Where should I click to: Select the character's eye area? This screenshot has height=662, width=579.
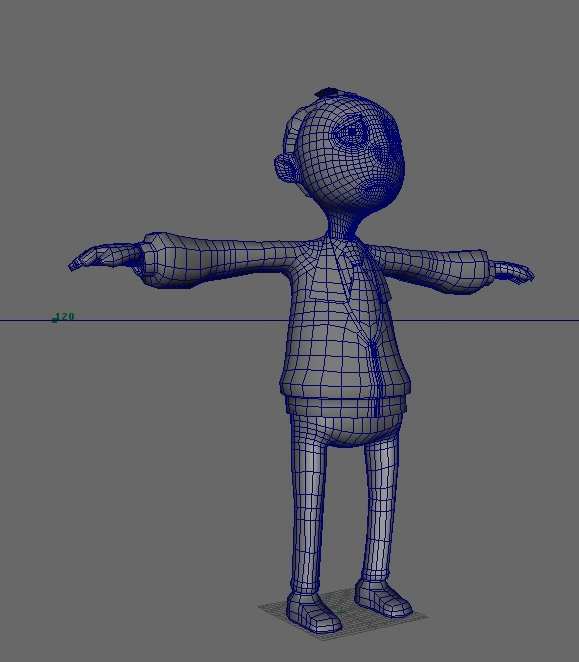click(351, 133)
